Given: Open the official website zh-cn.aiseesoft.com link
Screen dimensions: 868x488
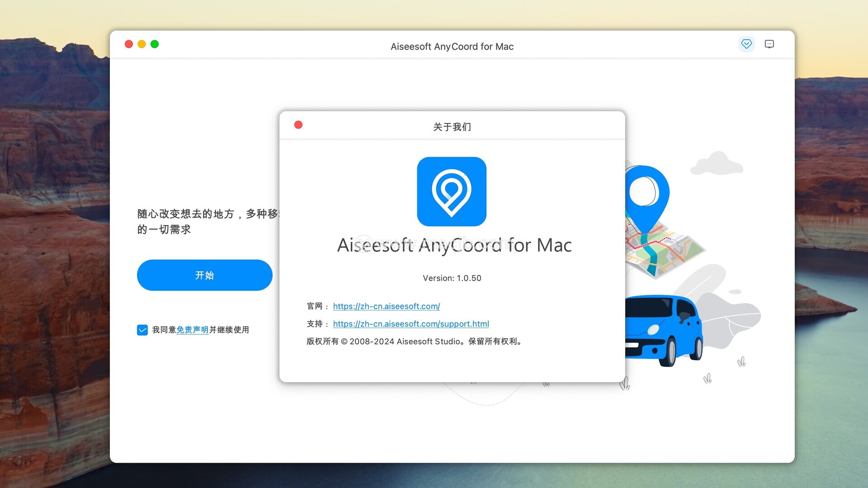Looking at the screenshot, I should (x=387, y=306).
